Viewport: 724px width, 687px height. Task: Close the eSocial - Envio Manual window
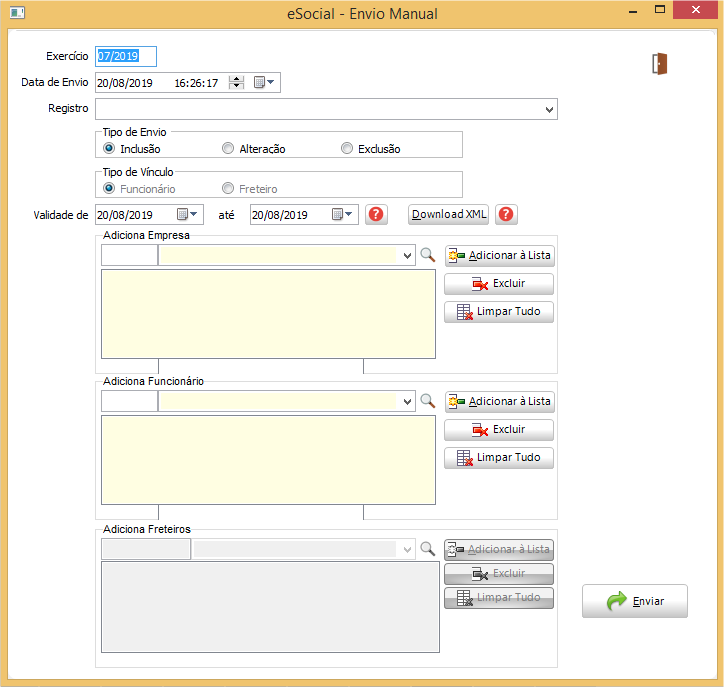tap(696, 10)
